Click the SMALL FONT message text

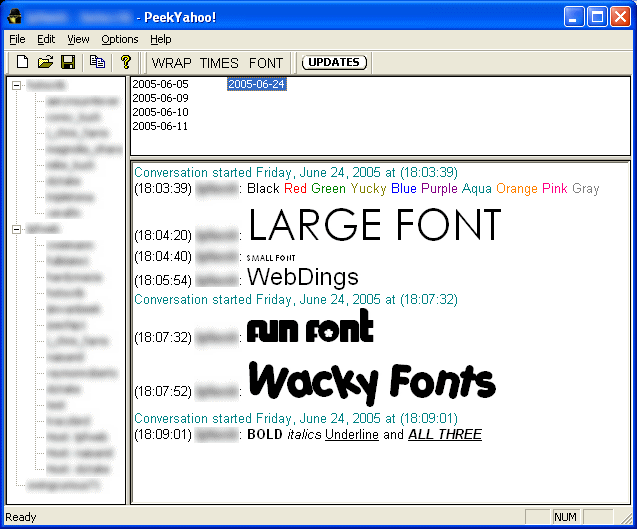[x=271, y=258]
